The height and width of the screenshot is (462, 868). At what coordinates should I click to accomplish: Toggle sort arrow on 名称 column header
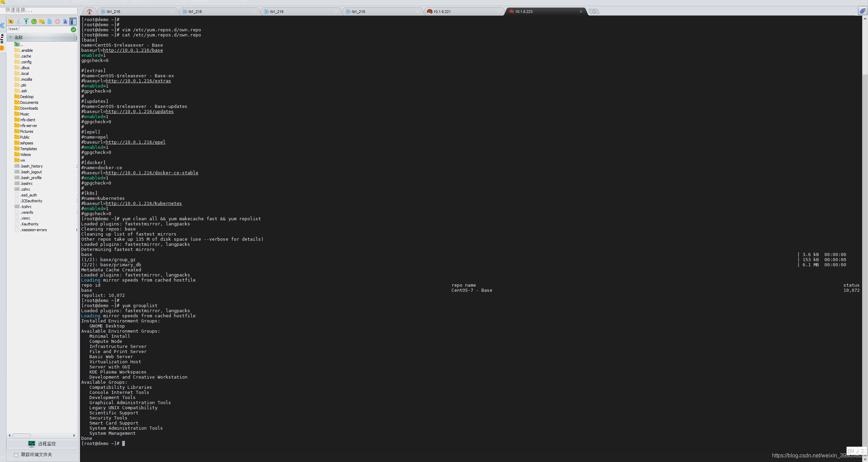click(11, 37)
